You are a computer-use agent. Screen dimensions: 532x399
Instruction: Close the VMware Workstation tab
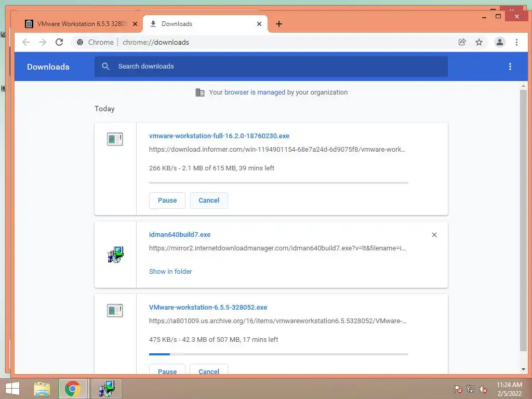[x=135, y=24]
